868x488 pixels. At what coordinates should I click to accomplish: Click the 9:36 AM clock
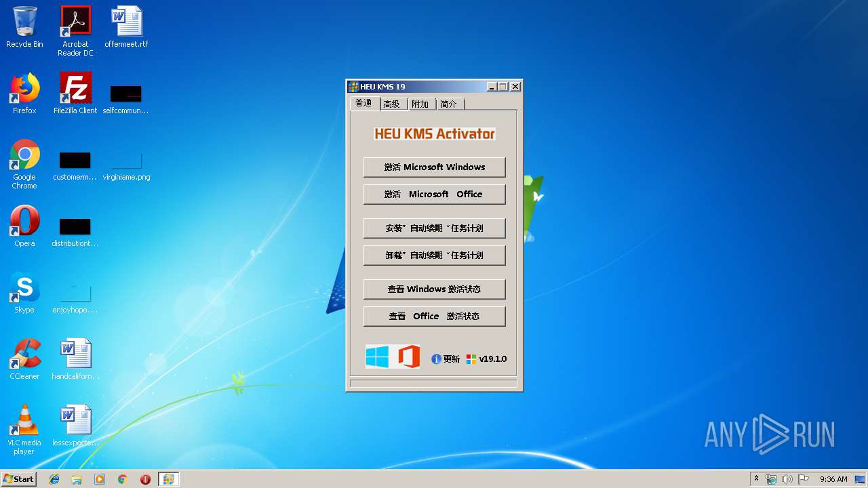pyautogui.click(x=833, y=479)
